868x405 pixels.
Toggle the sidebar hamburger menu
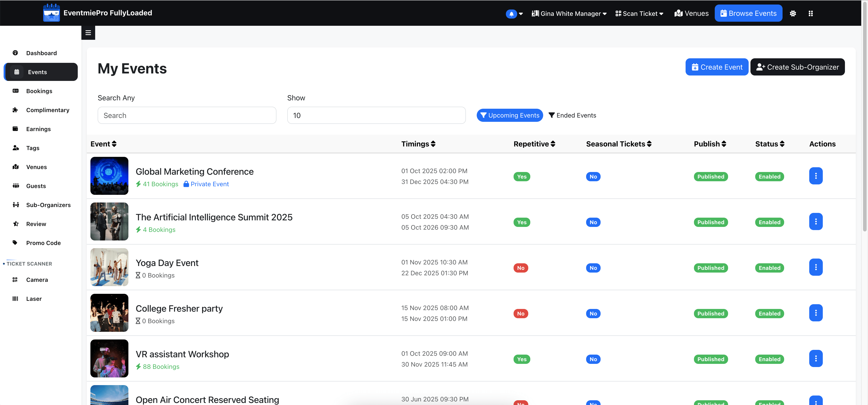[88, 33]
